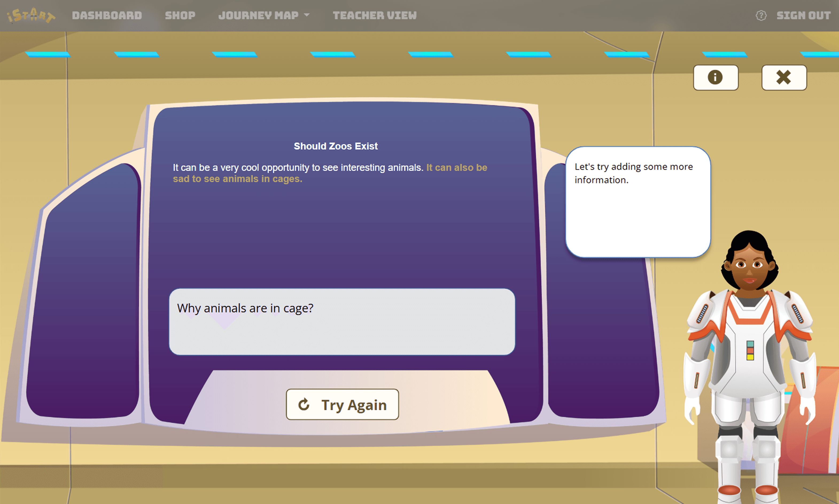
Task: Switch to Teacher View
Action: [x=374, y=15]
